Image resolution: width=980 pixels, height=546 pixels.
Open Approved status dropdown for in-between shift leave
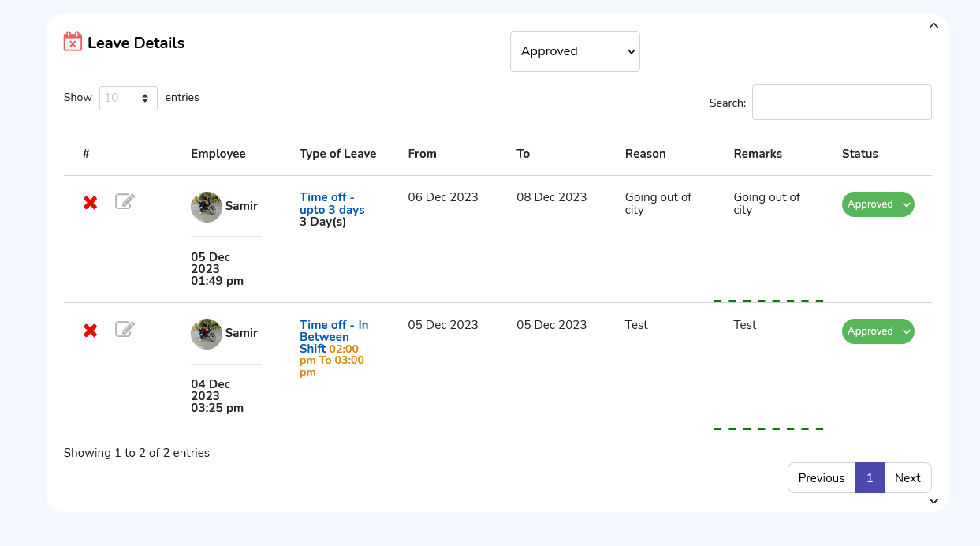coord(878,331)
